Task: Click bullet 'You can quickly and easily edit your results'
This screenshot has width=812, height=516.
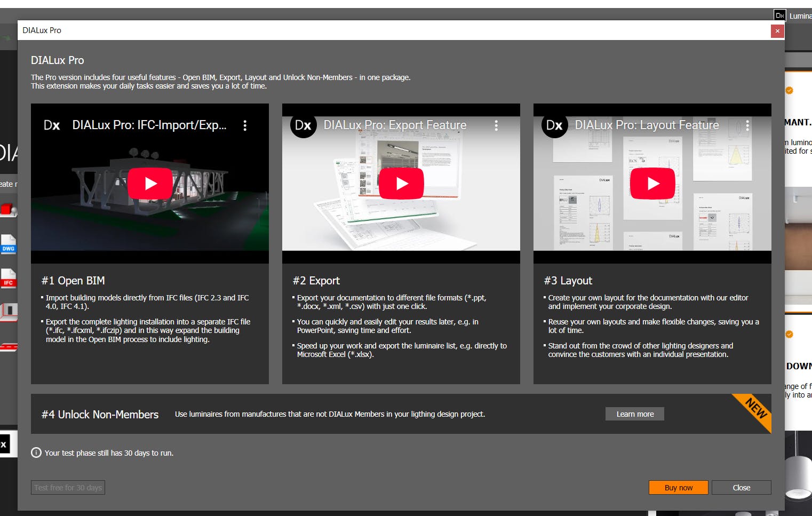Action: click(388, 326)
